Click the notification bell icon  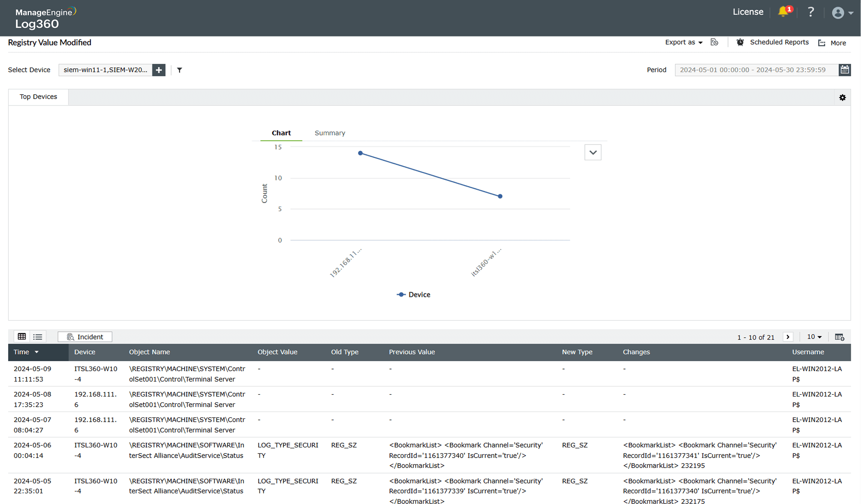point(783,12)
